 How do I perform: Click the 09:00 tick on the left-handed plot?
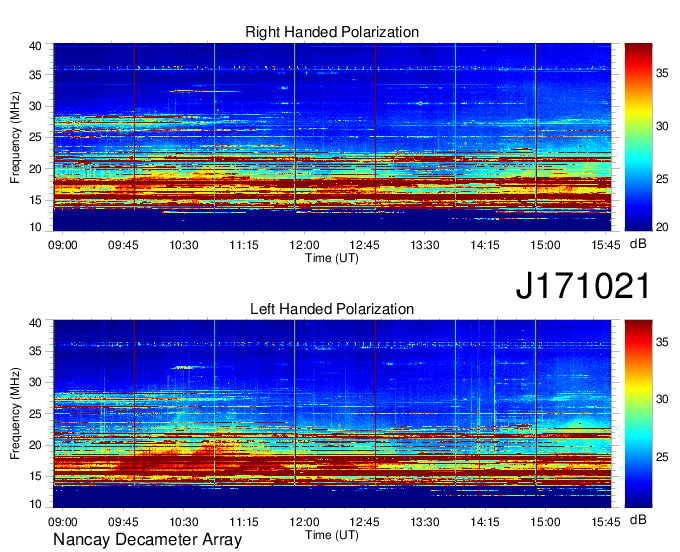63,522
